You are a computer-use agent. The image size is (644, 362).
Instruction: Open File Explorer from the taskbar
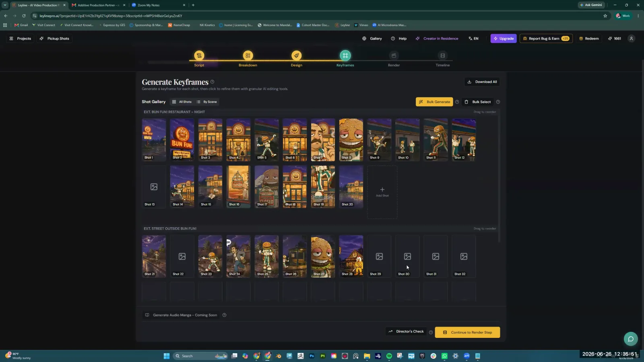[367, 356]
